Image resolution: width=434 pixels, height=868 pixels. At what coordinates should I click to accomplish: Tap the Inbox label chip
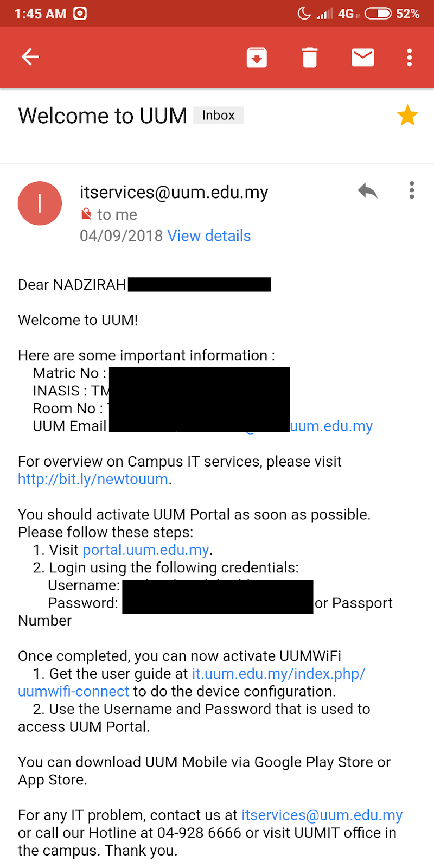coord(218,116)
